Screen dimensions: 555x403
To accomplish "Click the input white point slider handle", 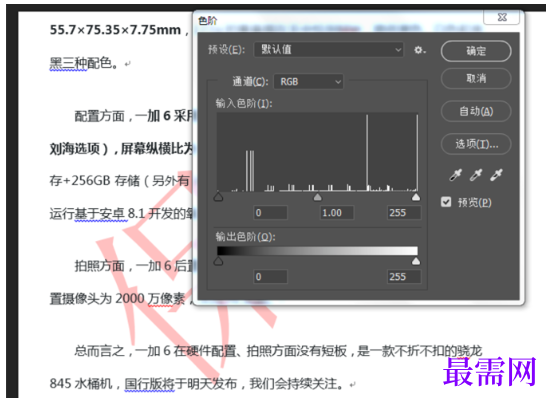I will point(416,196).
